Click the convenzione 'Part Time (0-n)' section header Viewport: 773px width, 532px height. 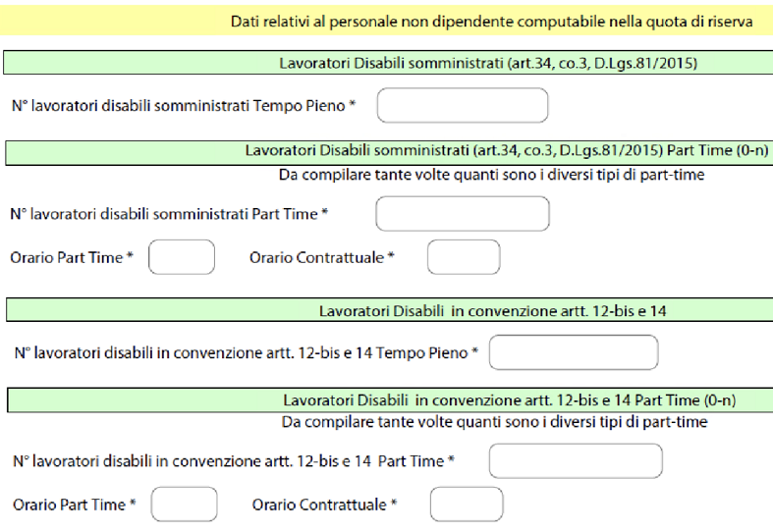point(509,399)
